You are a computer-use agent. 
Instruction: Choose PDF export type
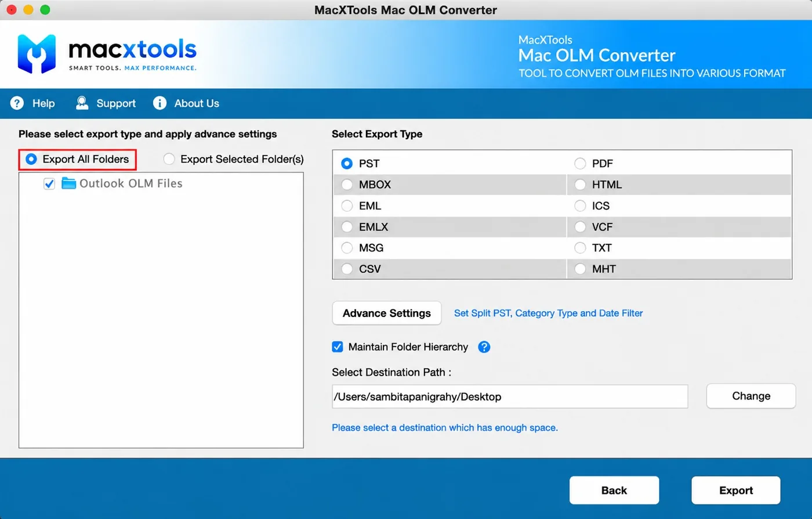(580, 164)
